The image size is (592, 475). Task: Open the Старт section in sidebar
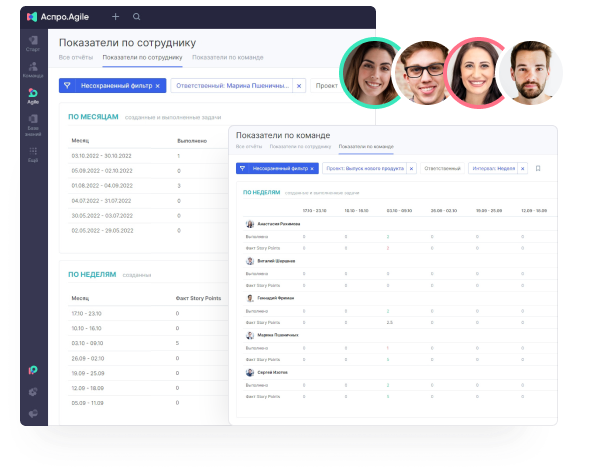(x=33, y=43)
